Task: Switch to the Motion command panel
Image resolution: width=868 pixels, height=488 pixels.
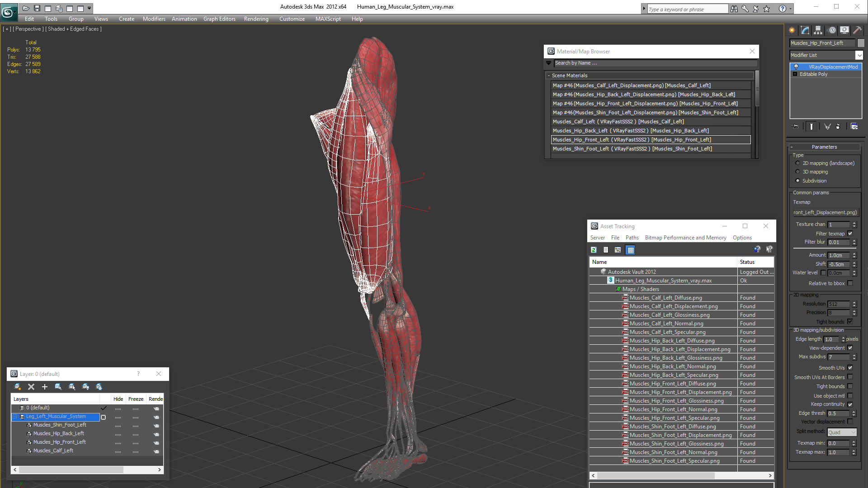Action: click(x=832, y=30)
